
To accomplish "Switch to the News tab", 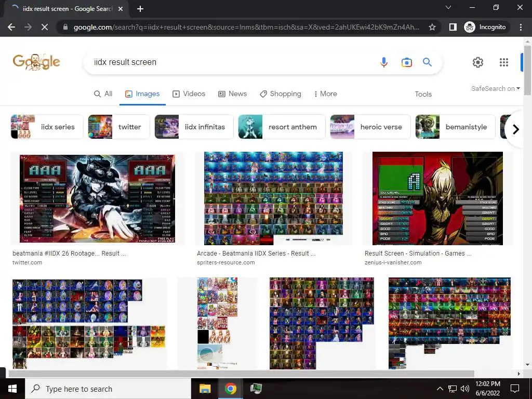I will pyautogui.click(x=232, y=94).
